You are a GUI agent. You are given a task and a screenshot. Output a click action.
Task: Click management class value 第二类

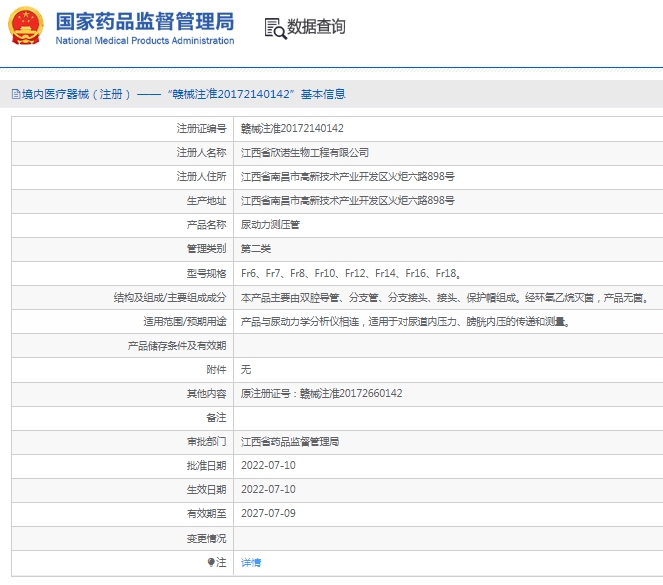(x=255, y=249)
